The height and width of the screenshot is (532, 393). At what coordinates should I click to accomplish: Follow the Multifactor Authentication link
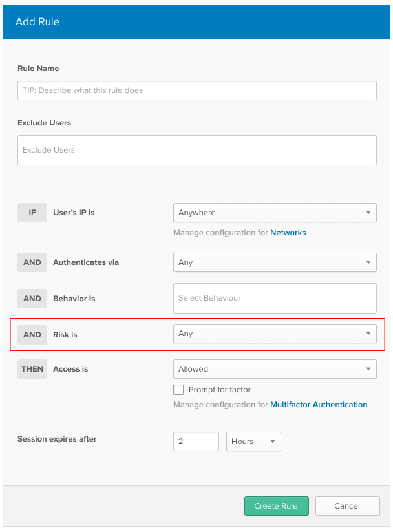(x=319, y=405)
